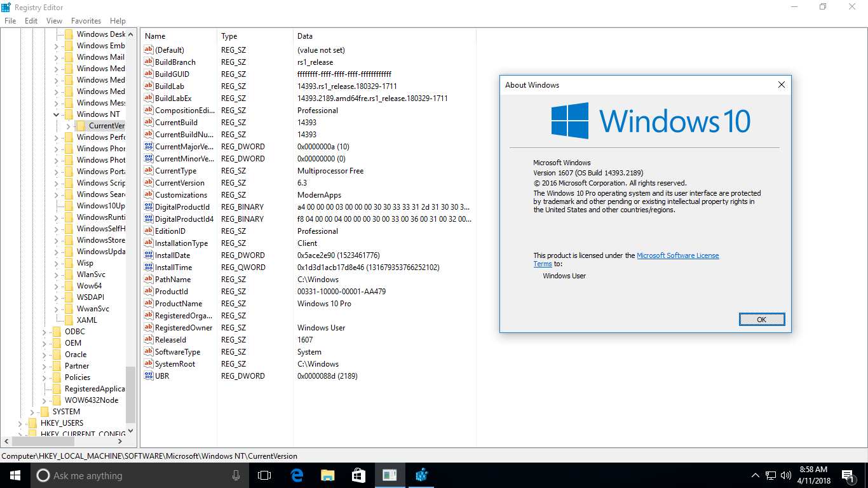Viewport: 868px width, 488px height.
Task: Open the Edit menu
Action: click(x=31, y=21)
